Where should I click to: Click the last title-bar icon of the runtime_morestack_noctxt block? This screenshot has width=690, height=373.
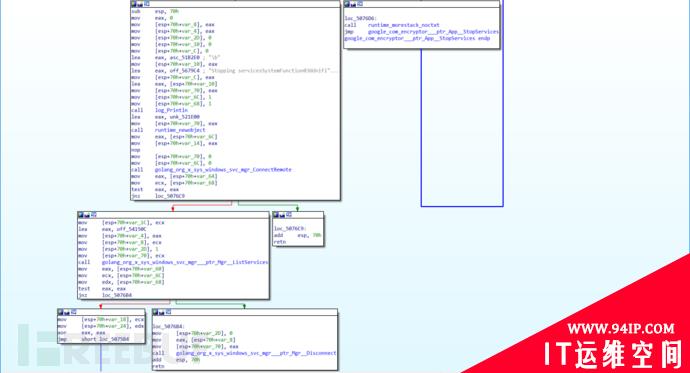click(x=360, y=4)
